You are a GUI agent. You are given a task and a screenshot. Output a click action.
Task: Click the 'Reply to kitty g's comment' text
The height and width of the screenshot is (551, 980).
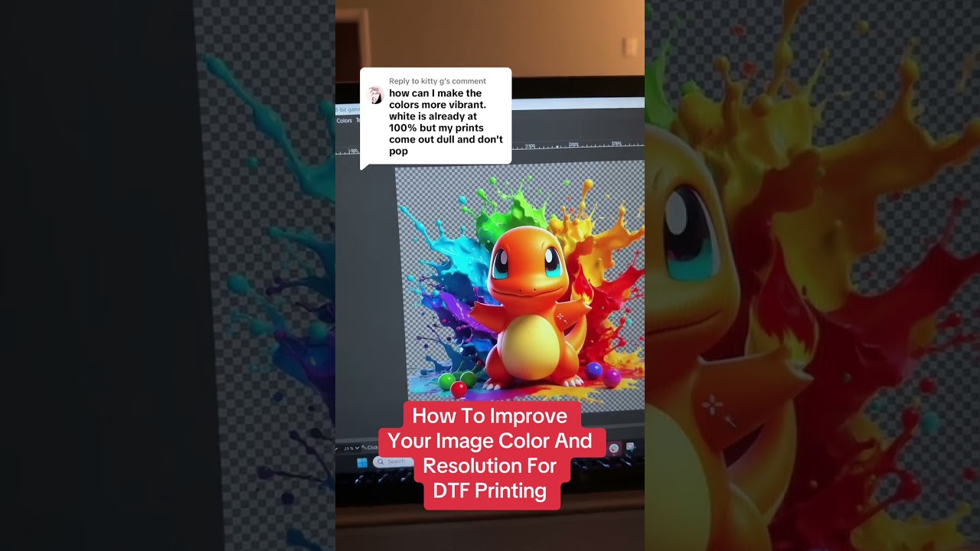click(437, 81)
